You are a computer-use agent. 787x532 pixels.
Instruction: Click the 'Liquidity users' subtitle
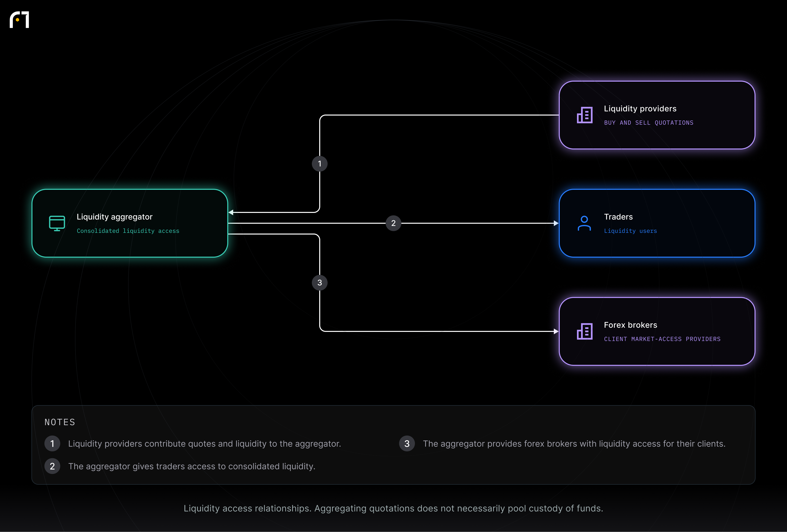(630, 231)
